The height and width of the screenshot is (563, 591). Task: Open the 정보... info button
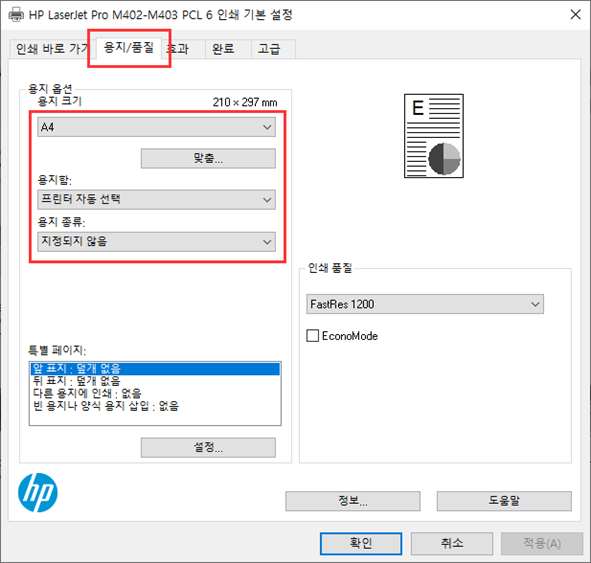(353, 501)
